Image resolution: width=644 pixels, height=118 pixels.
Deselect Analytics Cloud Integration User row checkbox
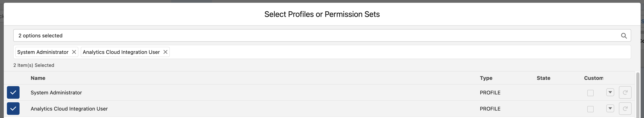tap(13, 109)
